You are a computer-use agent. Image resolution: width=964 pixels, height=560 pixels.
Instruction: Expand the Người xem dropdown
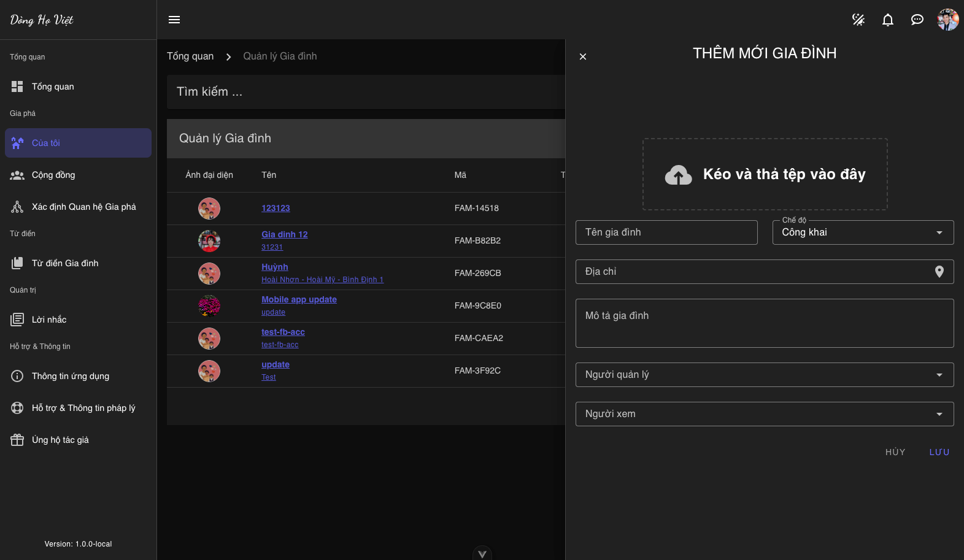pos(764,414)
